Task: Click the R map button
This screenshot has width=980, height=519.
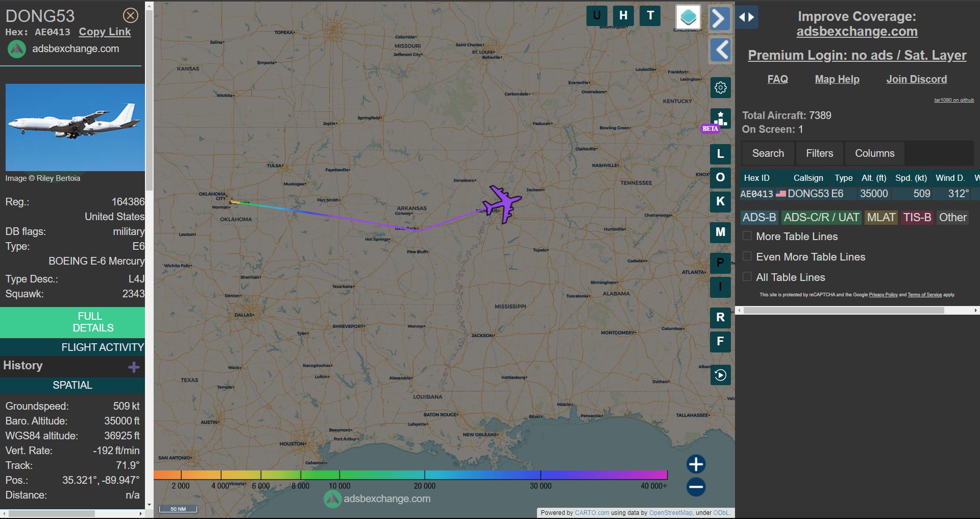Action: click(x=720, y=317)
